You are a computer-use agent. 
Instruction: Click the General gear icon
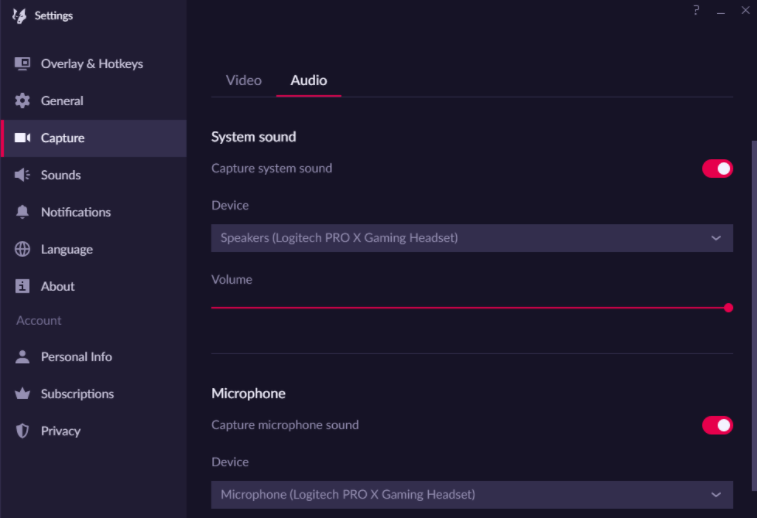22,101
